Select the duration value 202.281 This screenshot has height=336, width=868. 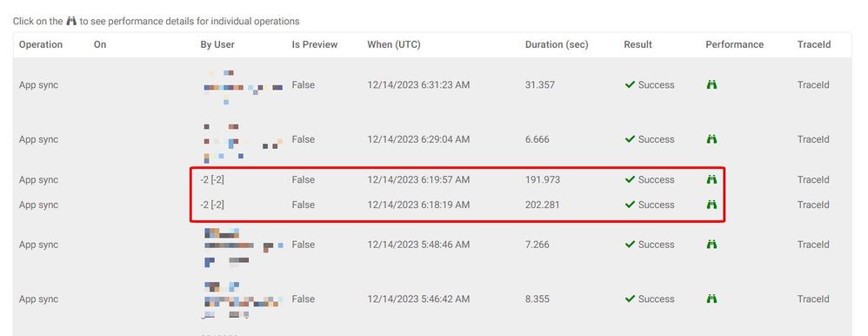pyautogui.click(x=543, y=205)
